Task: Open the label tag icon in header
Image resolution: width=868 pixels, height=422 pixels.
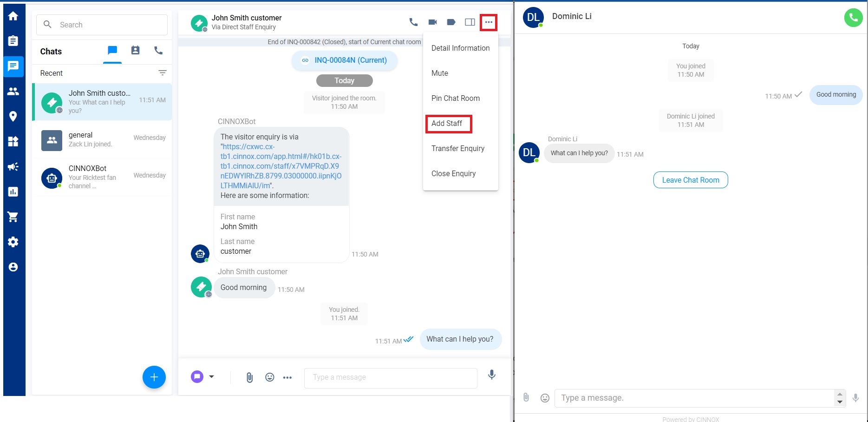Action: tap(451, 22)
